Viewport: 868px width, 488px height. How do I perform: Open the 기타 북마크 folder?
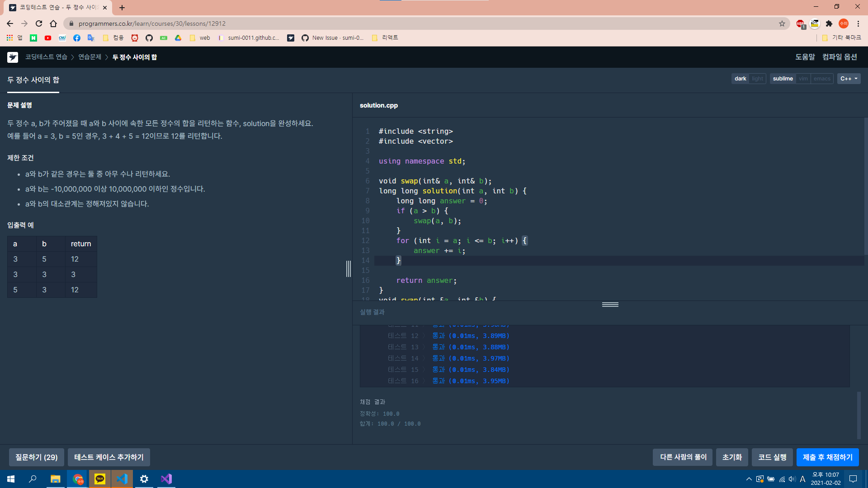tap(841, 38)
